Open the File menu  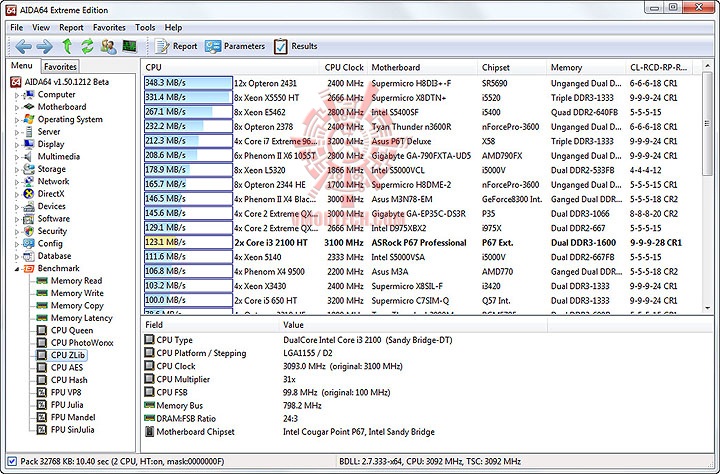[17, 28]
